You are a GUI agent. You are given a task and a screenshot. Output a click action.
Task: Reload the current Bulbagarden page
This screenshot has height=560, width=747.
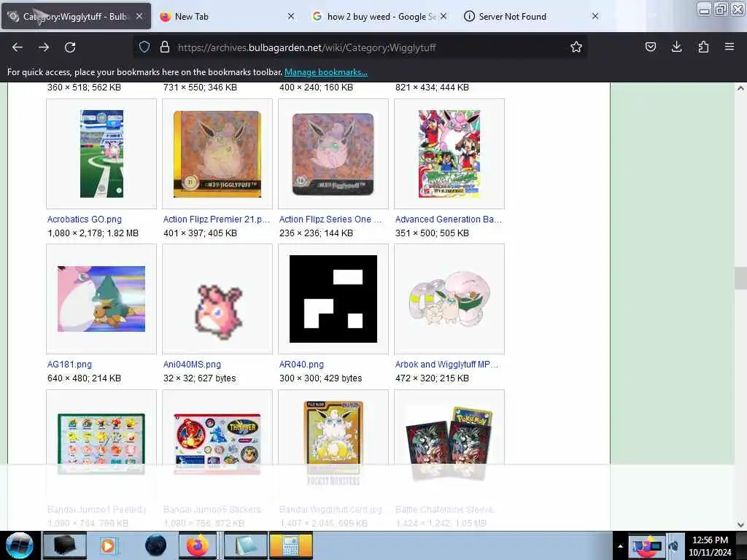coord(70,47)
